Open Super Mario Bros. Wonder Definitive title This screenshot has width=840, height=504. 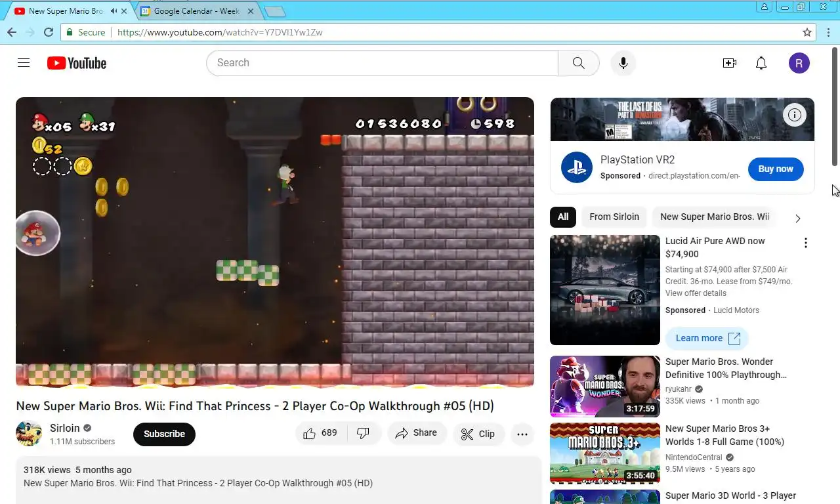click(x=726, y=368)
